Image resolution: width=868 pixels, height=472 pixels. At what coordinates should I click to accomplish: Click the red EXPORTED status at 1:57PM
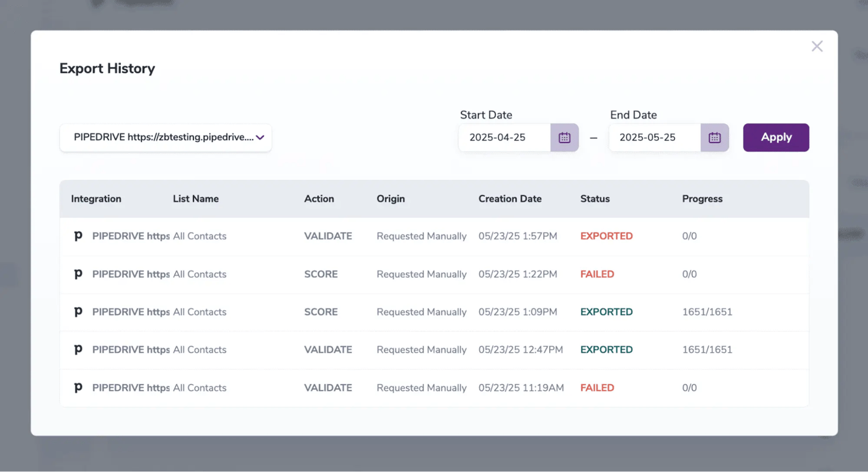click(606, 236)
